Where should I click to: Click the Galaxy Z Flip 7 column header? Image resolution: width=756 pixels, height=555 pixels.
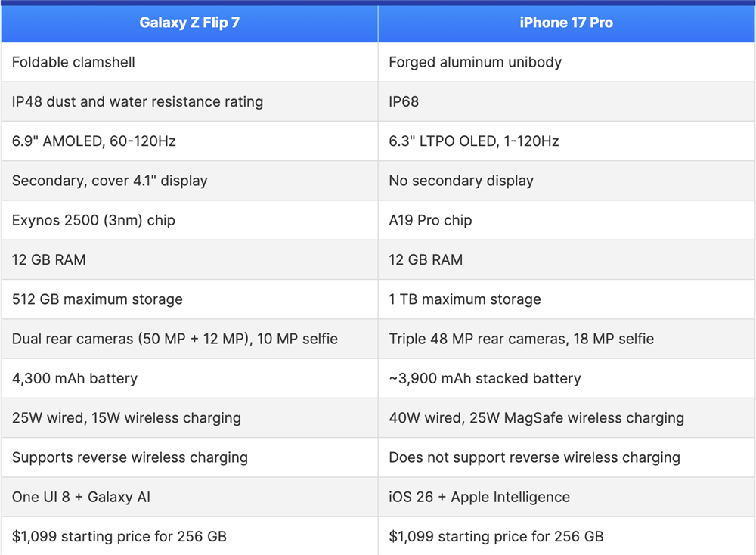pyautogui.click(x=189, y=23)
